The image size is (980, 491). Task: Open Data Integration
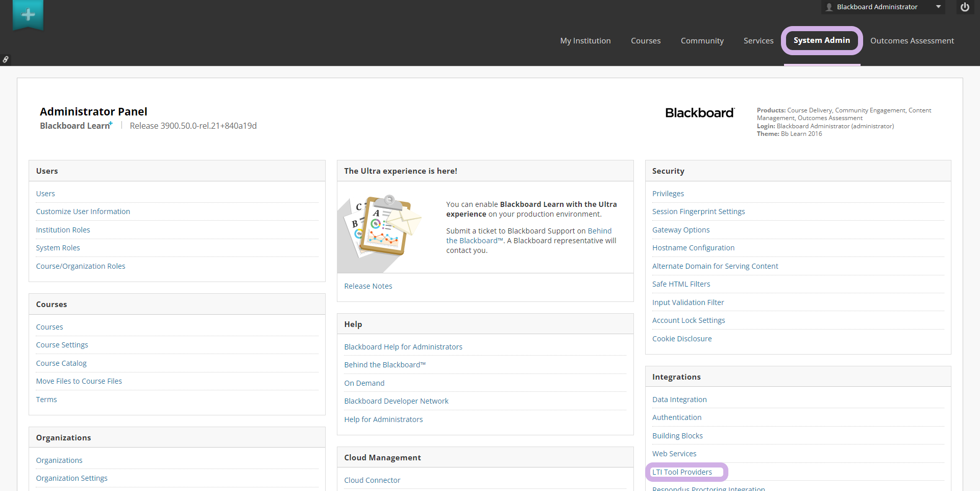click(x=680, y=400)
